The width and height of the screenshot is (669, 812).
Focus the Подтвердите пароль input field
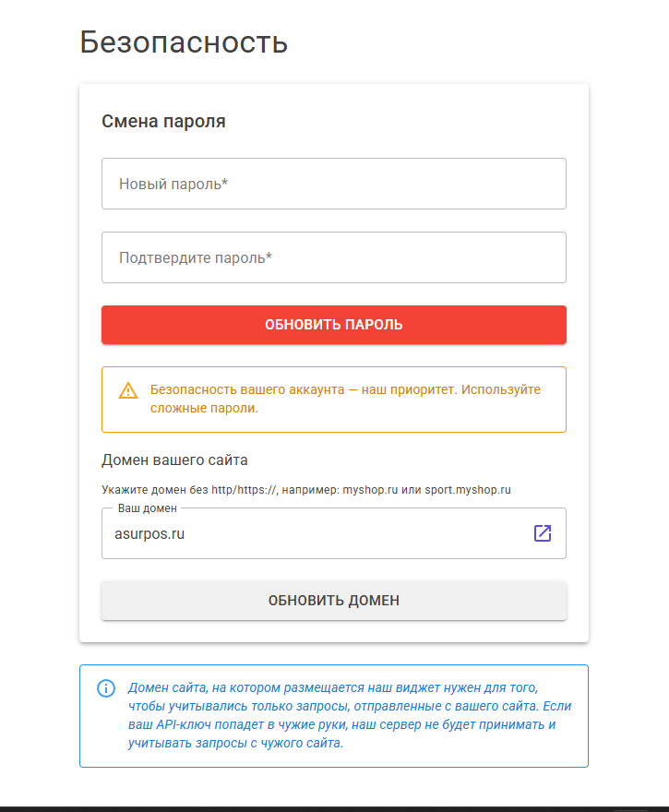click(334, 257)
